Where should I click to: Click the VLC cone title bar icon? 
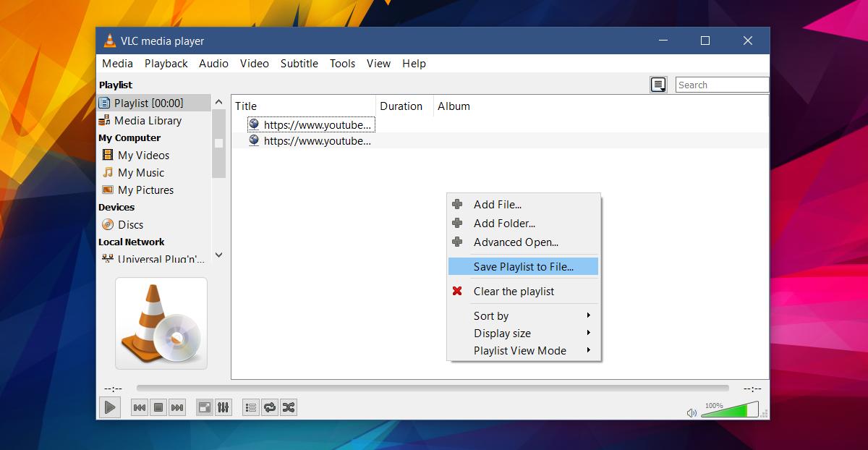110,41
